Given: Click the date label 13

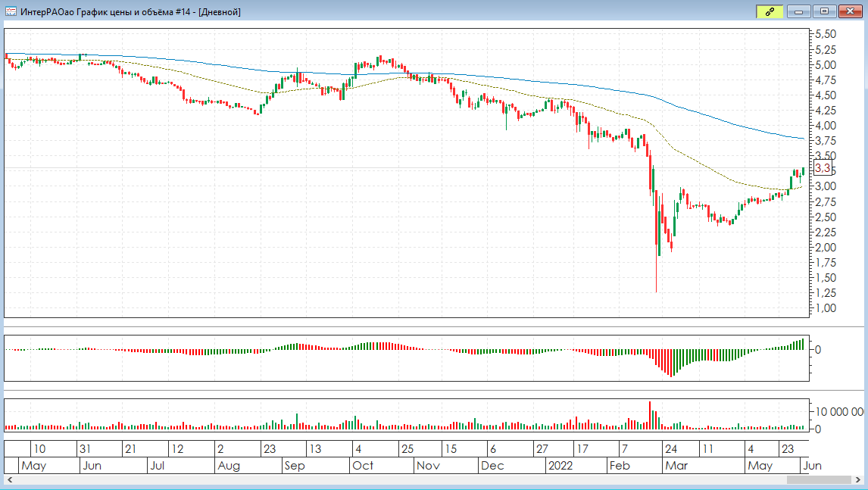Looking at the screenshot, I should coord(315,449).
